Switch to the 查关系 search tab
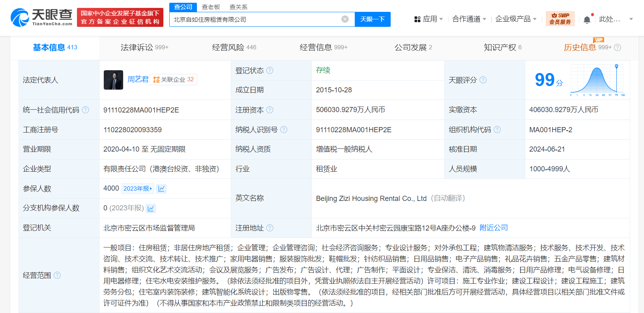Viewport: 644px width, 313px height. tap(238, 7)
